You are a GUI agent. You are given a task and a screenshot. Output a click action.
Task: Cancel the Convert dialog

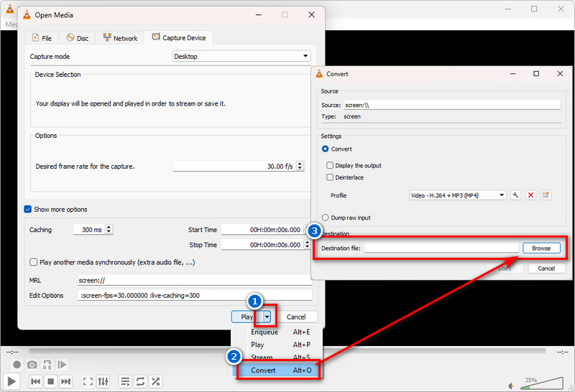click(546, 269)
